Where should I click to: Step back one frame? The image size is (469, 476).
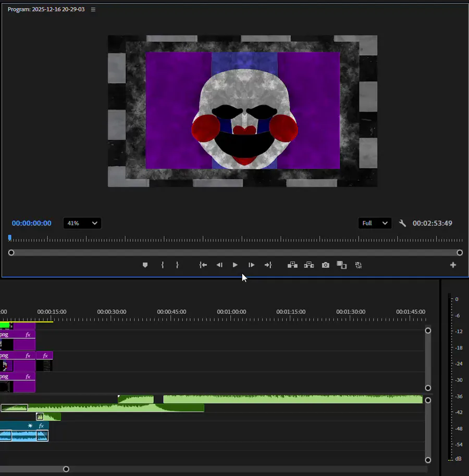coord(219,265)
